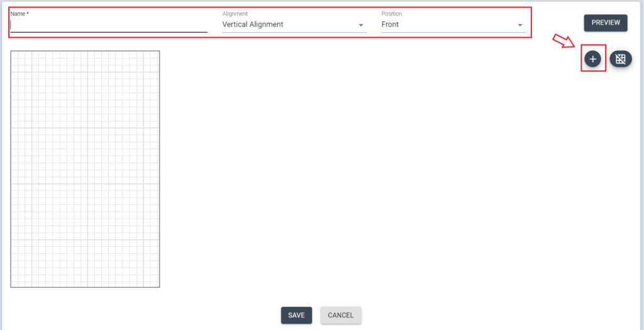Click the 'Position:' field label
Image resolution: width=644 pixels, height=330 pixels.
[x=392, y=14]
